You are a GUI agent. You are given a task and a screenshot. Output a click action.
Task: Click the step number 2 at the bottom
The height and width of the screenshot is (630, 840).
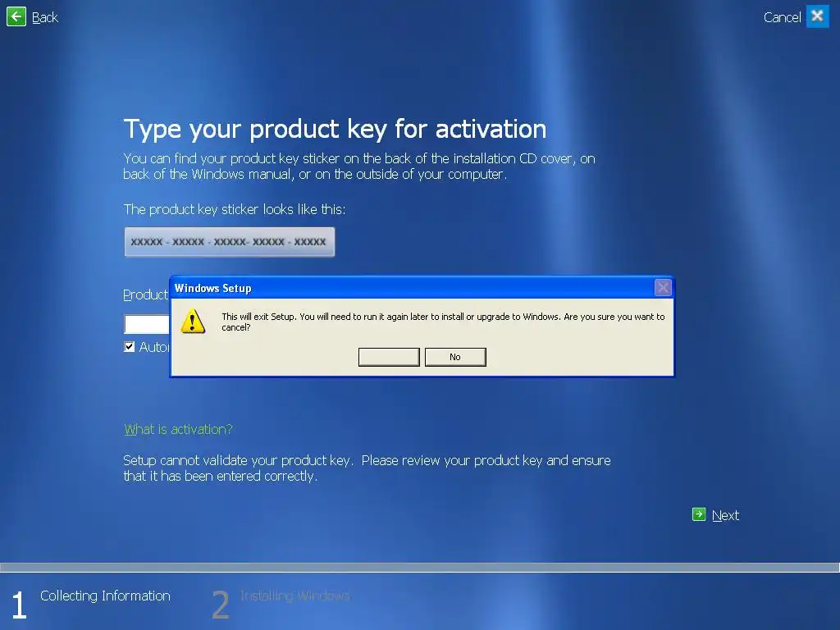click(220, 605)
